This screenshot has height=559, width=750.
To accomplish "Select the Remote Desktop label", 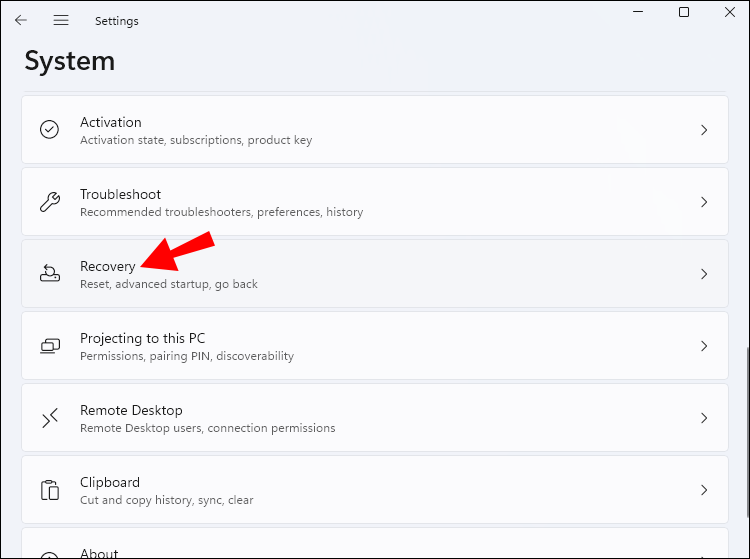I will click(x=131, y=410).
